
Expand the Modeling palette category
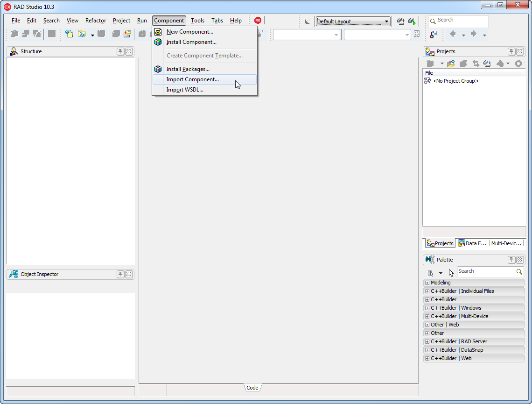pyautogui.click(x=427, y=283)
